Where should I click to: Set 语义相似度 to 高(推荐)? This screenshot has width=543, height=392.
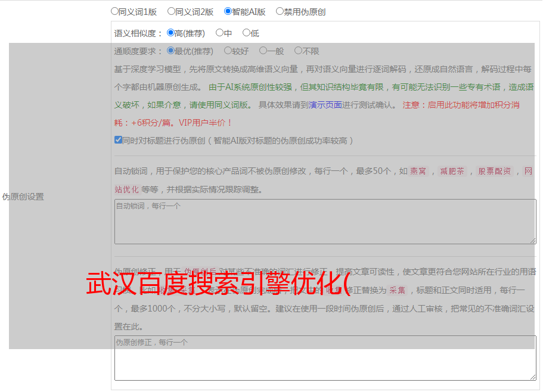170,33
